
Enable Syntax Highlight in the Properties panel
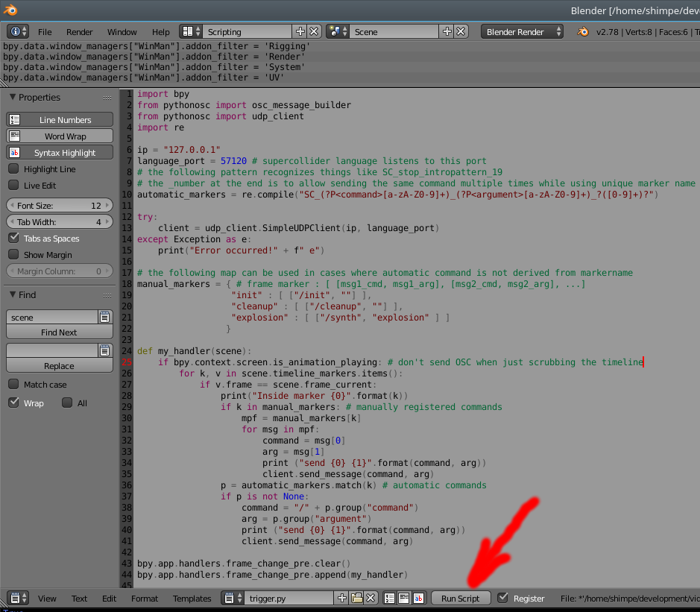click(59, 152)
